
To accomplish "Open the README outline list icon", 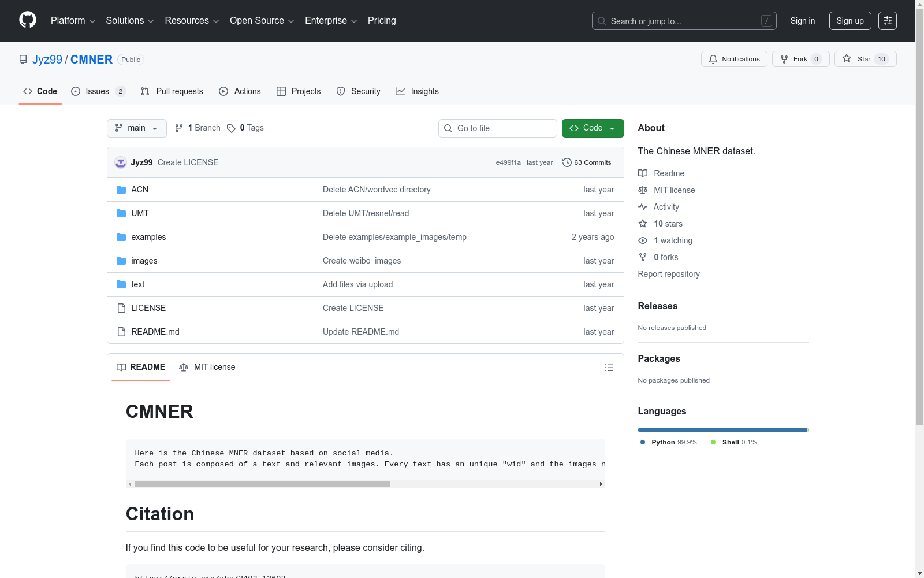I will (x=609, y=368).
